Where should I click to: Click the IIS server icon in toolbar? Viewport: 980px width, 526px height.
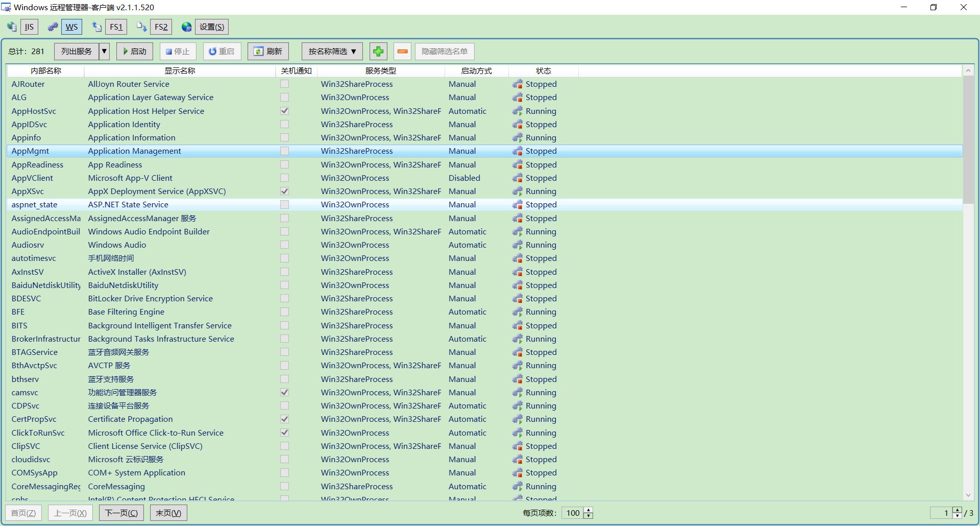point(12,27)
